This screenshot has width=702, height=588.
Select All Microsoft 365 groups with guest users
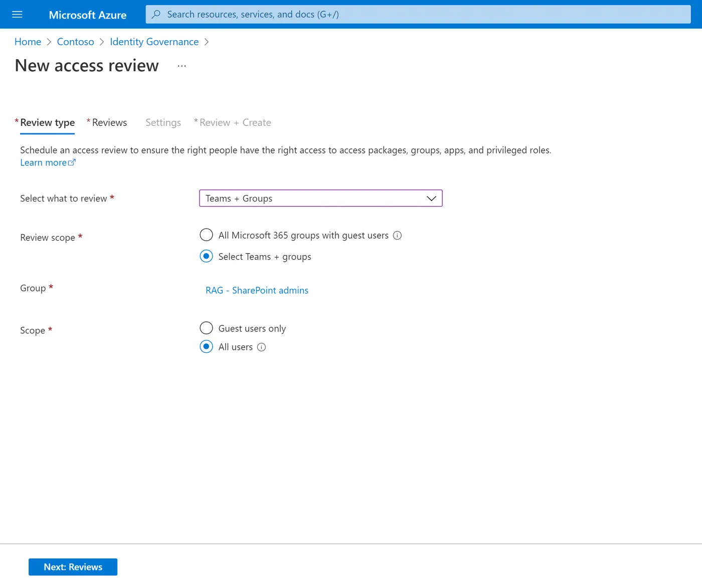tap(206, 235)
